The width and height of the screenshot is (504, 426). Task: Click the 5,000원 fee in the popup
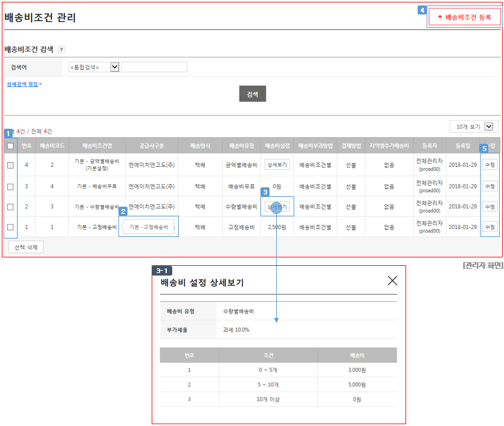click(x=357, y=384)
